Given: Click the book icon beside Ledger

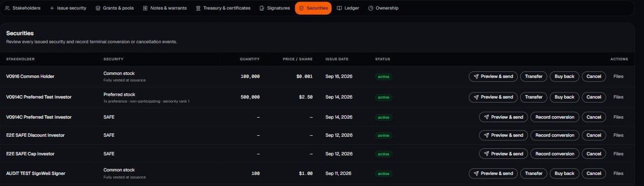Looking at the screenshot, I should click(339, 8).
